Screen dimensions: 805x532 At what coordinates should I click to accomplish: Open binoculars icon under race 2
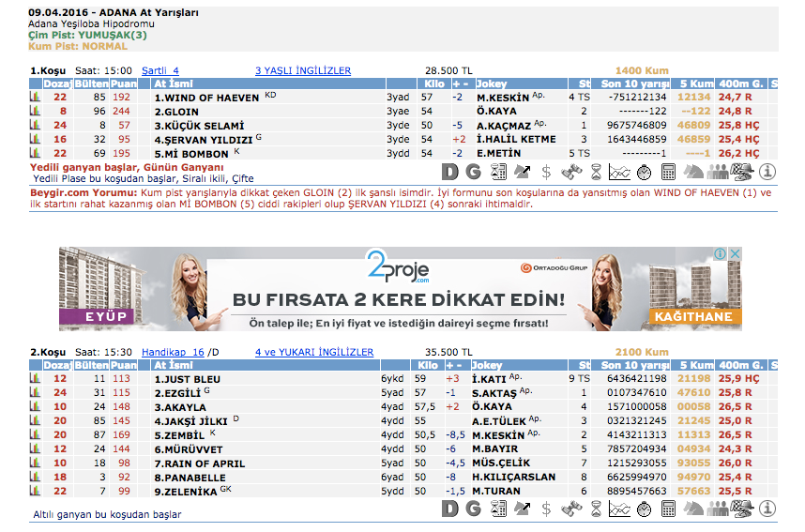click(571, 509)
